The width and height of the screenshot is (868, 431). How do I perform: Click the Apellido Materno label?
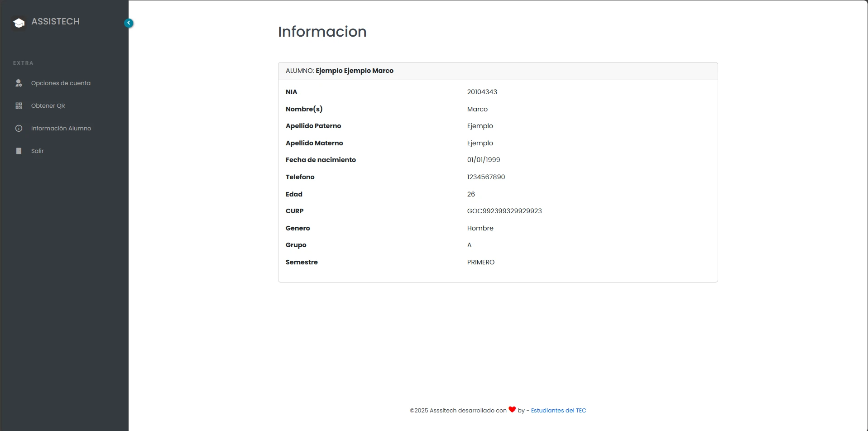(314, 143)
